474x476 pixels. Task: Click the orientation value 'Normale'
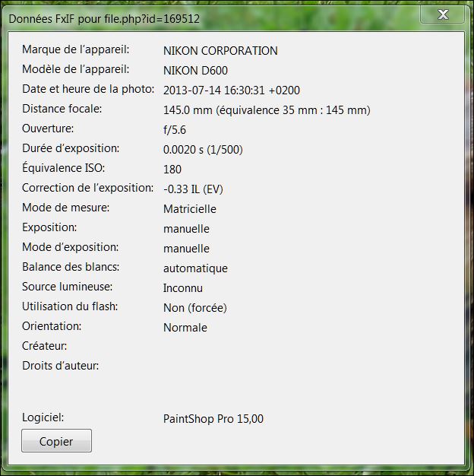185,327
